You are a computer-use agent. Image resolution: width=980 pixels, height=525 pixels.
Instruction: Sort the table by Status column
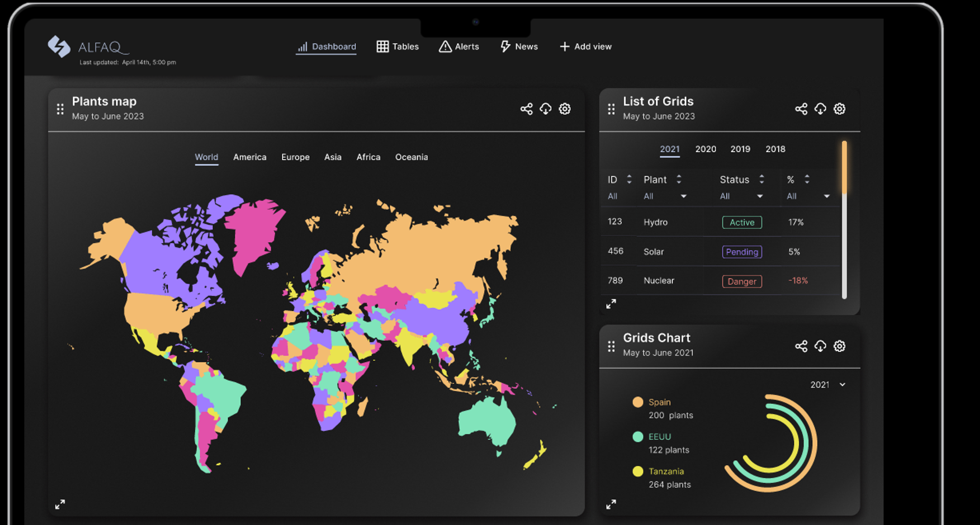[x=761, y=179]
